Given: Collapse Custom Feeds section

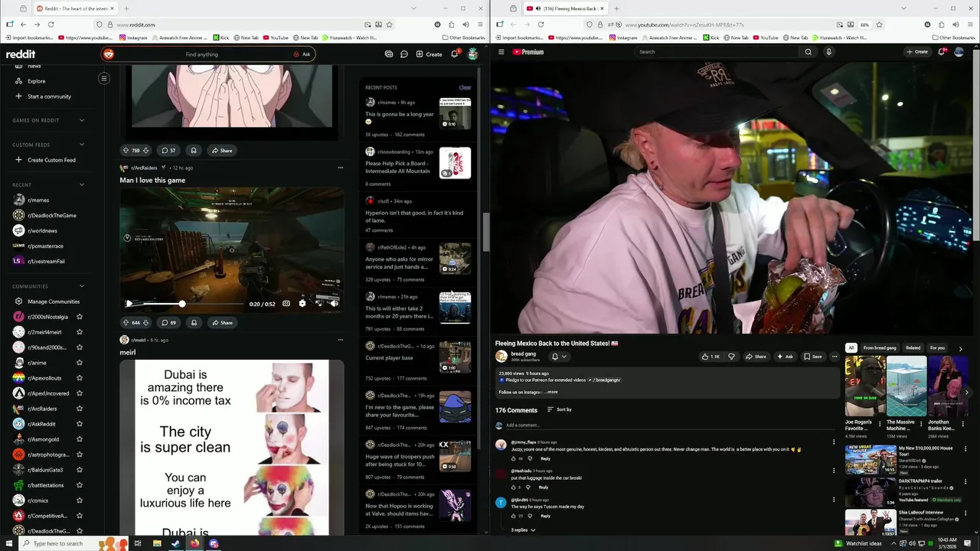Looking at the screenshot, I should [x=82, y=145].
